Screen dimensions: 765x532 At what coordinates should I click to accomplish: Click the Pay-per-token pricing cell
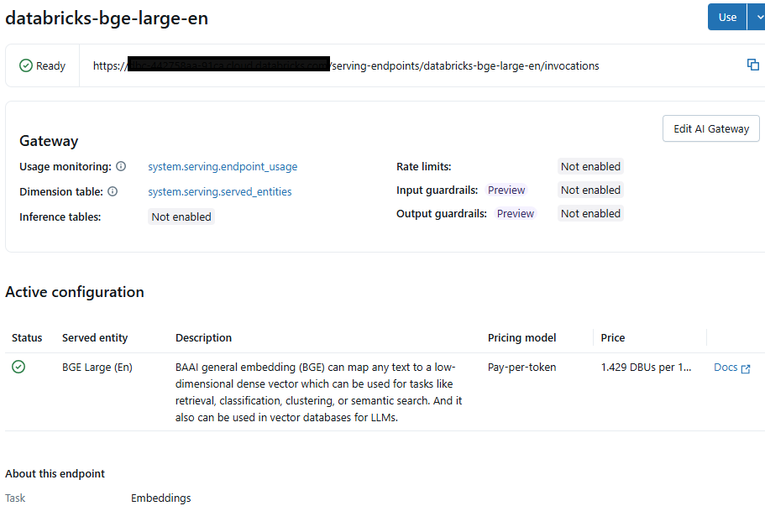521,368
